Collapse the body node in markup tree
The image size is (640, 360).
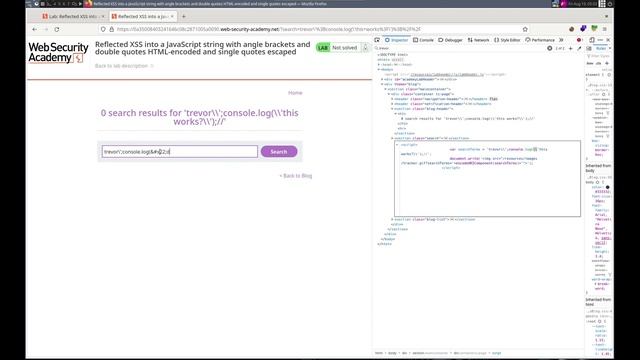tap(379, 69)
